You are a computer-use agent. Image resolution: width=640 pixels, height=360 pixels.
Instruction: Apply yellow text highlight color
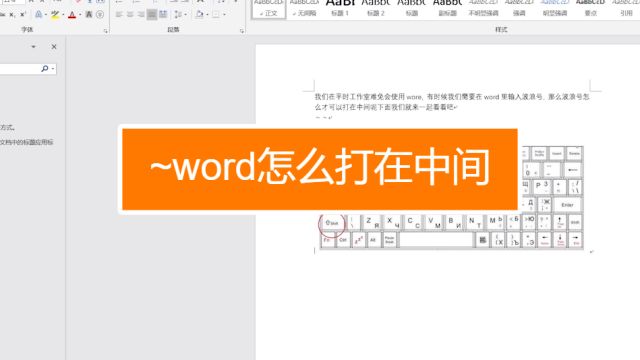tap(55, 15)
